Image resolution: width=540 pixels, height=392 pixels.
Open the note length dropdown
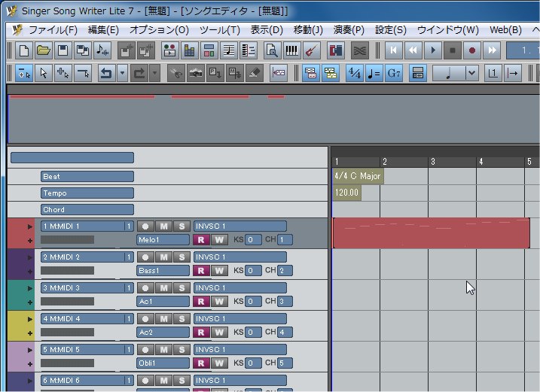pyautogui.click(x=471, y=73)
